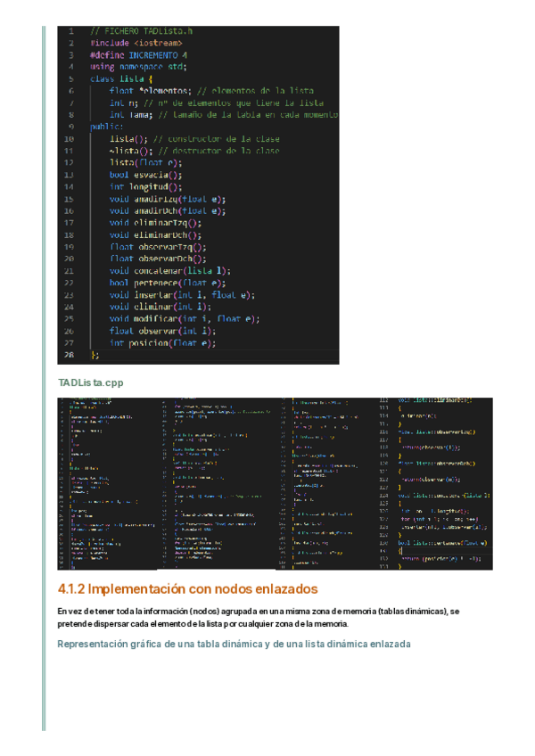The image size is (535, 756).
Task: Click declaration "int n;" on line 7
Action: coord(124,103)
